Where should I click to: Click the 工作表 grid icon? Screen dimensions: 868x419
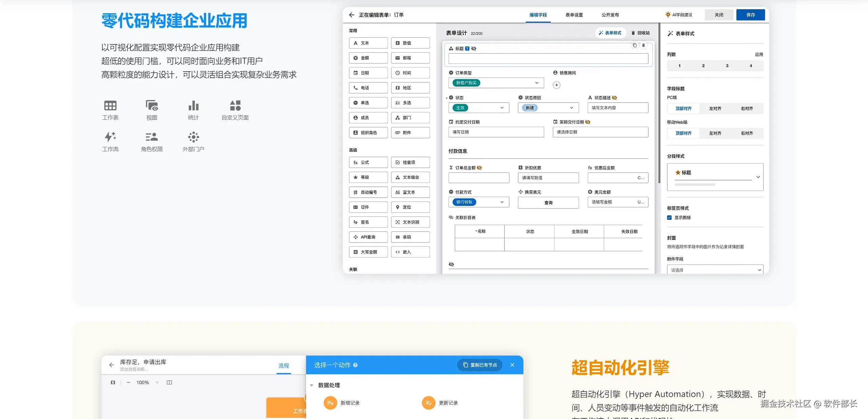tap(110, 106)
